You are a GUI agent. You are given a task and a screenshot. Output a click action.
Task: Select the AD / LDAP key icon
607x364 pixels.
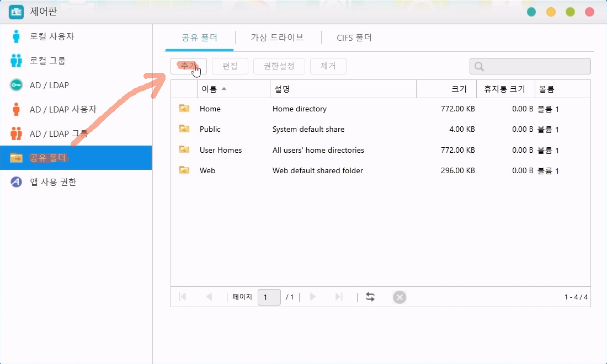click(17, 85)
